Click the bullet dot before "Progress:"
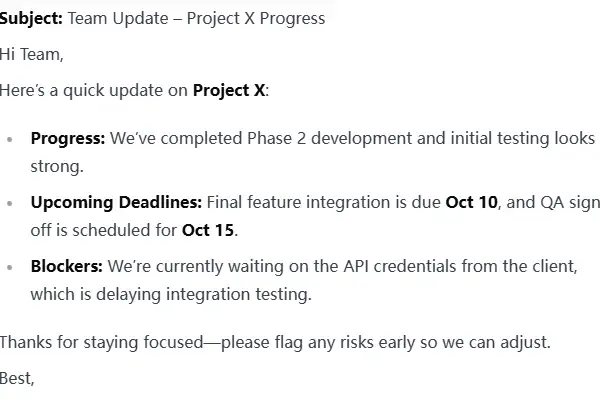 (10, 140)
